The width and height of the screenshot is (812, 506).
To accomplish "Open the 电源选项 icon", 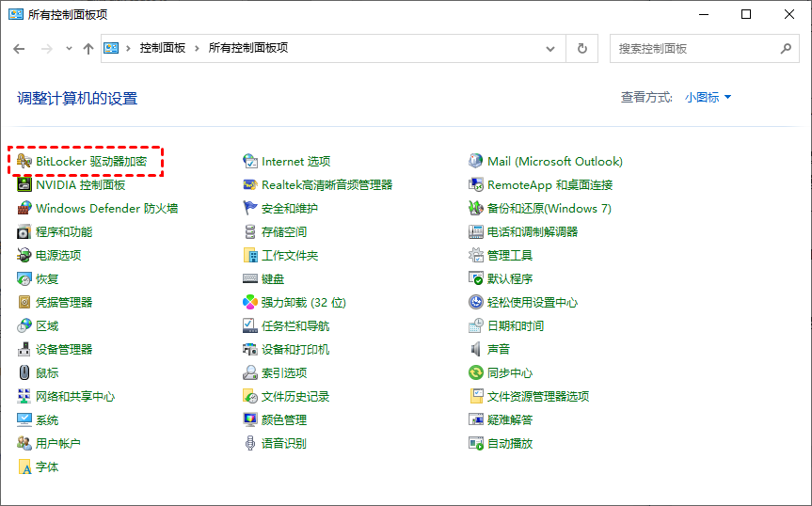I will coord(24,255).
